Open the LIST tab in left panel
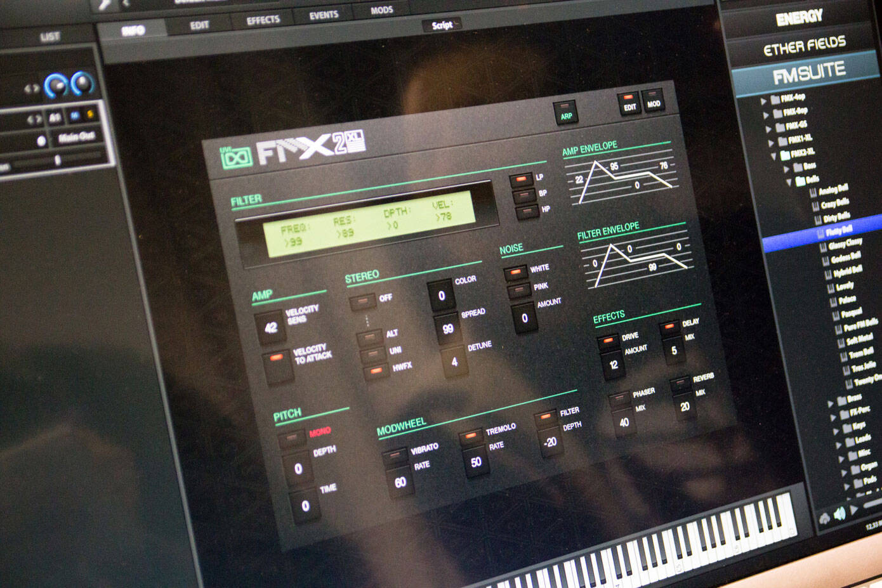Screen dimensions: 882x588 coord(49,37)
